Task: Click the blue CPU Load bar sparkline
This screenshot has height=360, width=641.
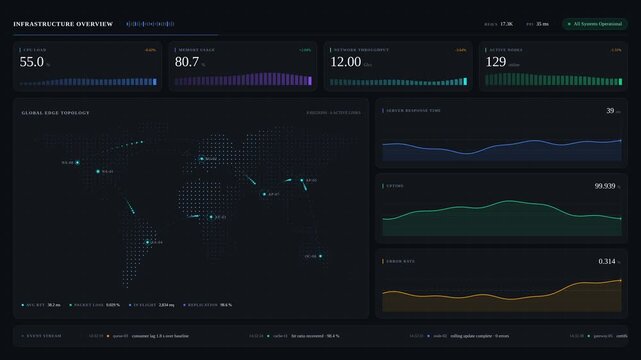Action: [88, 82]
